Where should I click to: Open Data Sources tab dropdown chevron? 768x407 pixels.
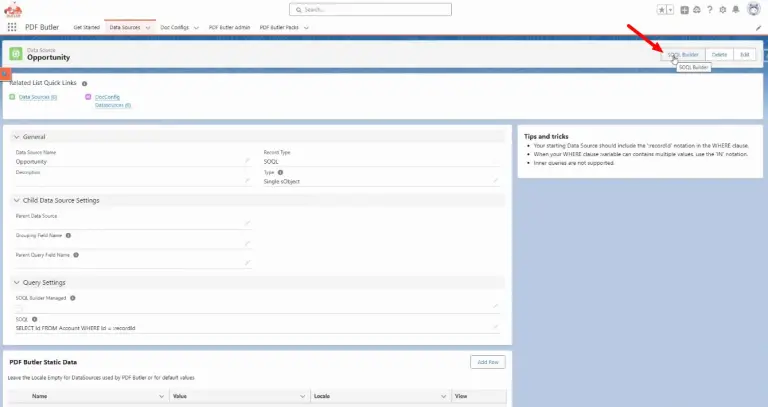148,28
